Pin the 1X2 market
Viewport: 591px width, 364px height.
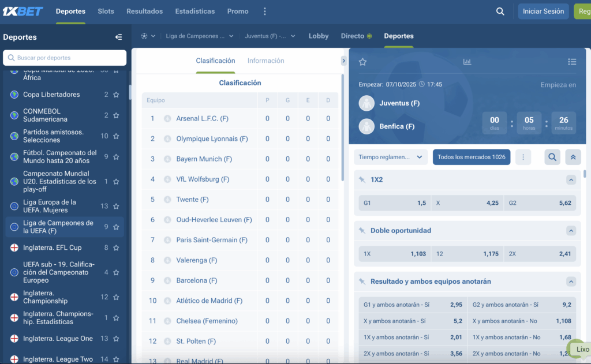pos(362,180)
